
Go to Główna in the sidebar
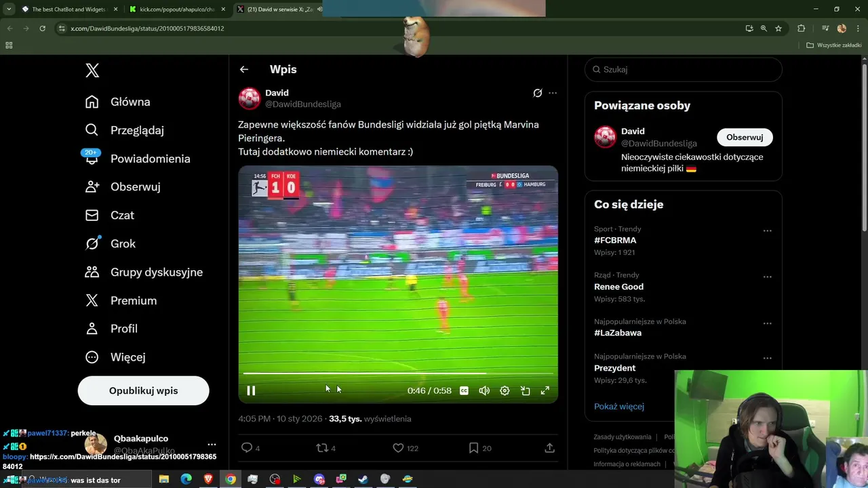pos(117,102)
